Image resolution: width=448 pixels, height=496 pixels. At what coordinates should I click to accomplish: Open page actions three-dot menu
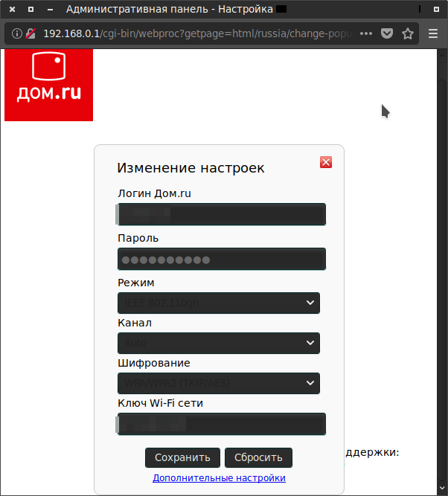click(365, 33)
